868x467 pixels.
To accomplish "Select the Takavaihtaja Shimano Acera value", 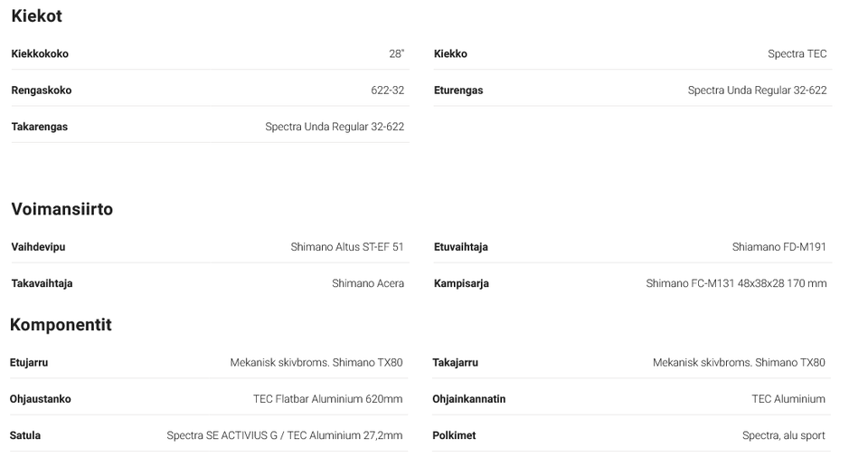I will tap(367, 283).
